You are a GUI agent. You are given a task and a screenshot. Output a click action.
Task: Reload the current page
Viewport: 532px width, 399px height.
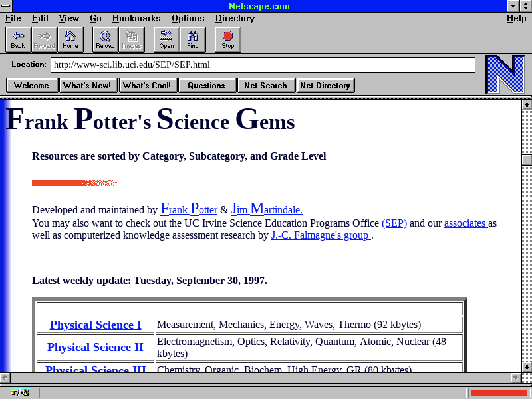coord(105,39)
